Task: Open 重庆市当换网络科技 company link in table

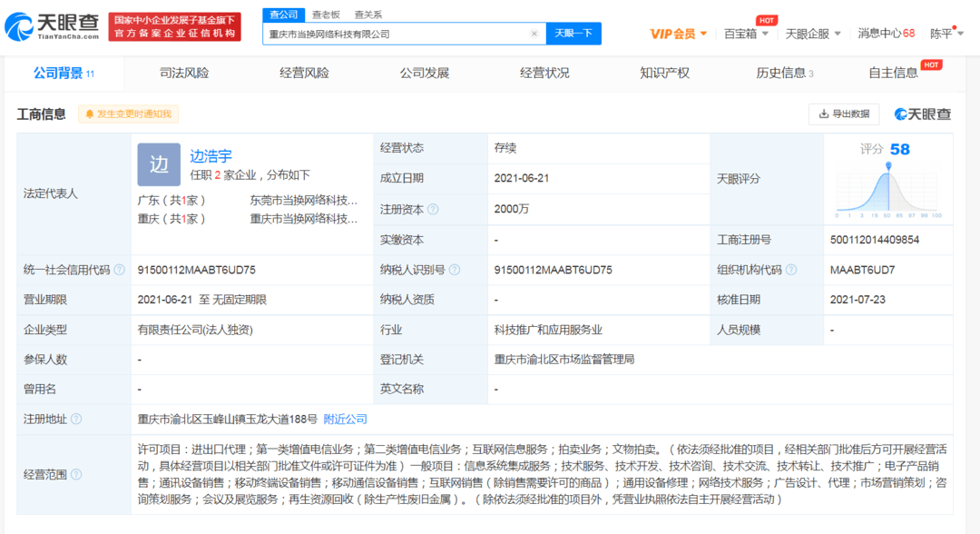Action: (304, 219)
